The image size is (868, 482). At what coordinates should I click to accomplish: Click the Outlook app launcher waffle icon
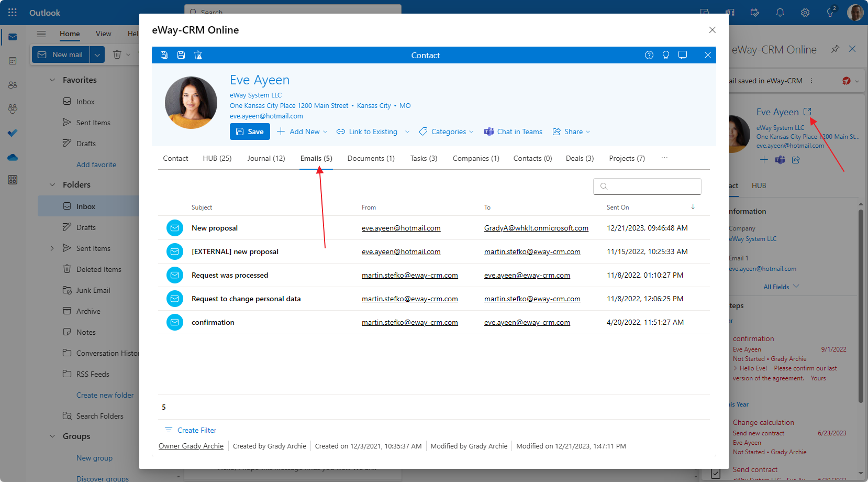tap(13, 13)
